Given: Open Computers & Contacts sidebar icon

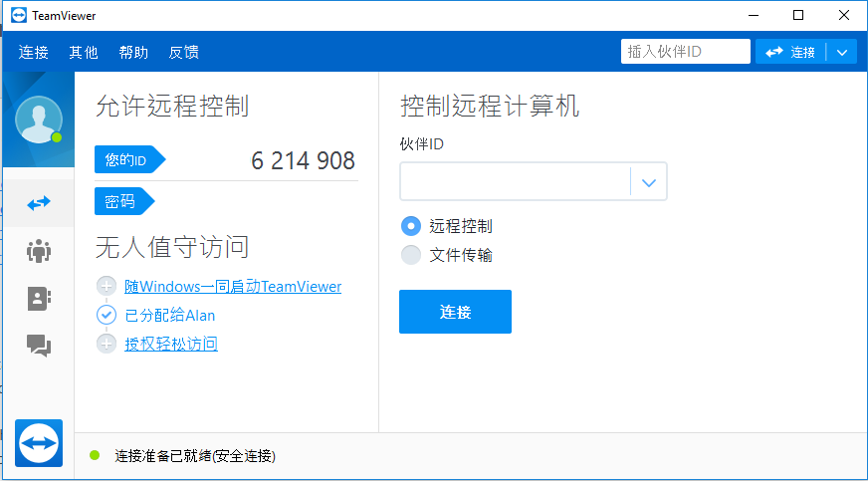Looking at the screenshot, I should click(39, 298).
